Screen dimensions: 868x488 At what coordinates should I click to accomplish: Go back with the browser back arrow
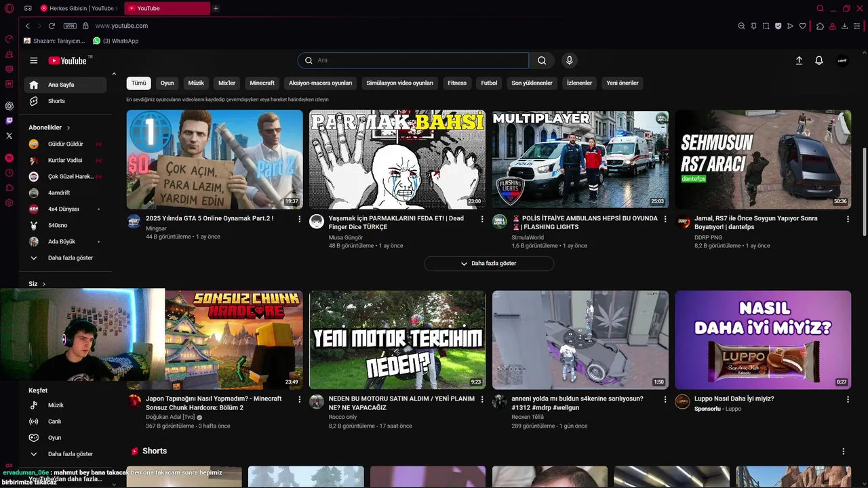pyautogui.click(x=27, y=26)
